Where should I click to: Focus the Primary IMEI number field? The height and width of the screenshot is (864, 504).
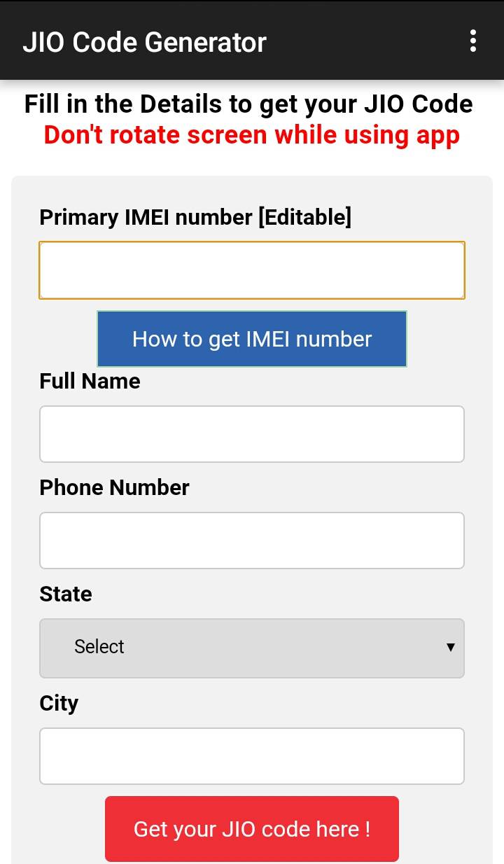pos(252,270)
